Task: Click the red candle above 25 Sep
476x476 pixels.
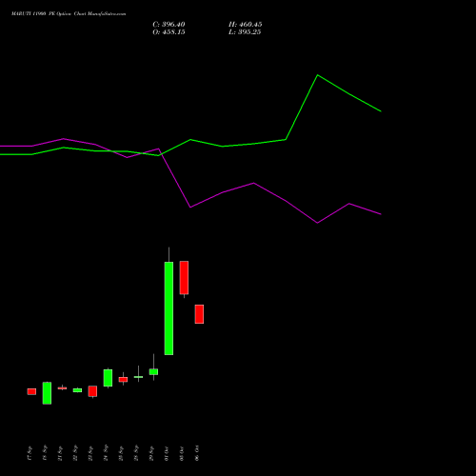Action: point(123,379)
